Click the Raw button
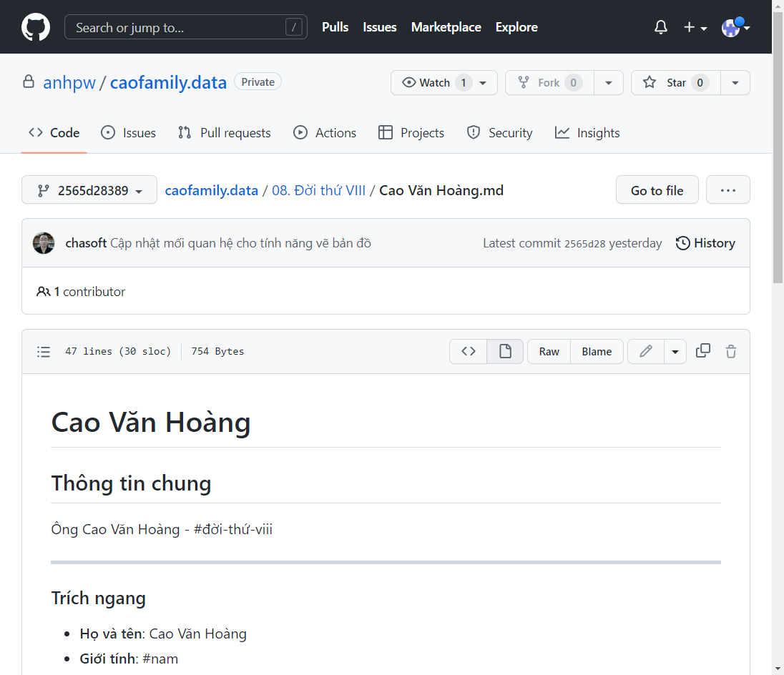This screenshot has height=675, width=784. coord(549,351)
